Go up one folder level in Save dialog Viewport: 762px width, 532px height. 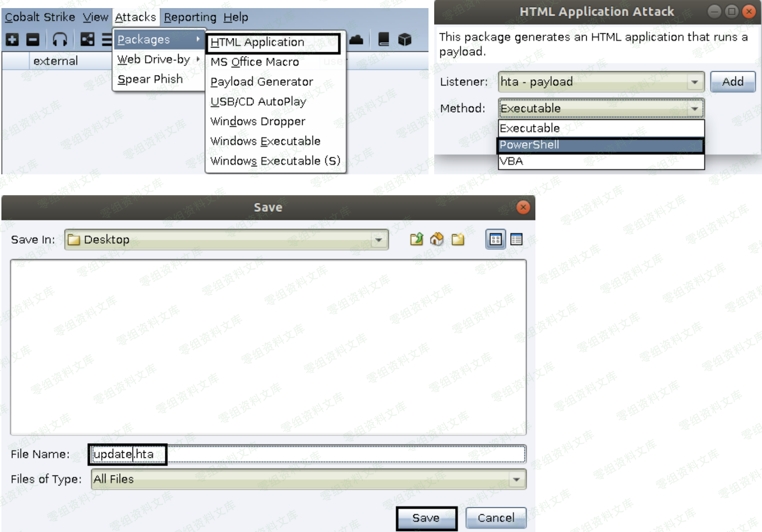click(417, 239)
